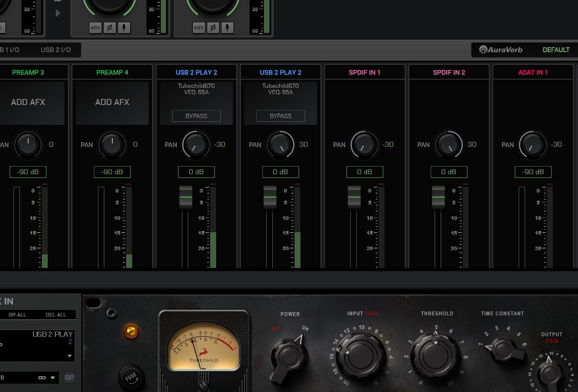Click the ADAT IN 1 pan knob
Image resolution: width=578 pixels, height=392 pixels.
coord(533,145)
